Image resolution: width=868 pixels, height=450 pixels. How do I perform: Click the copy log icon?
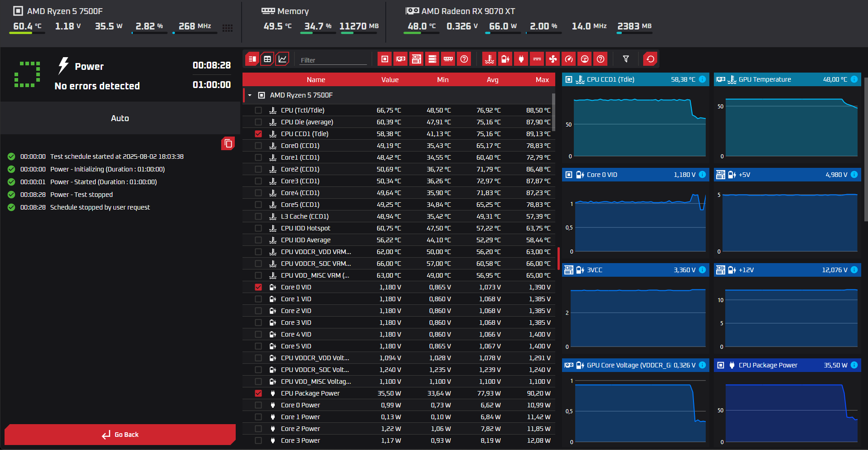click(x=228, y=144)
